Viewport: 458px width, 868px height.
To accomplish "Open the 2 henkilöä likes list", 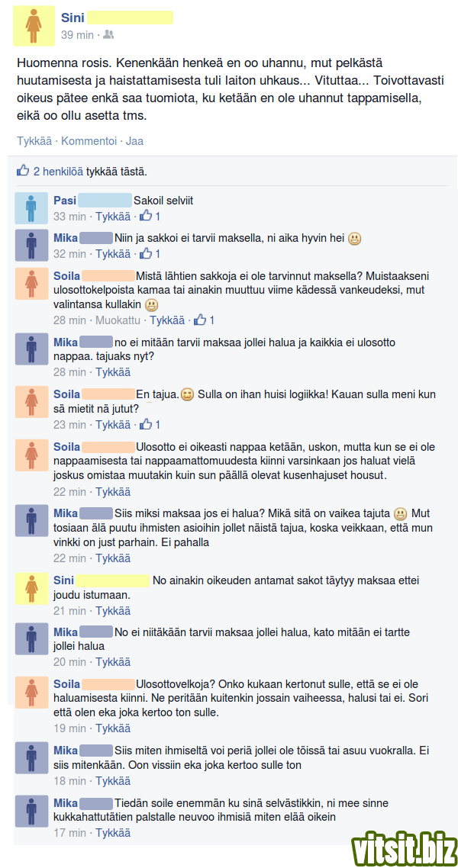I will pos(59,172).
